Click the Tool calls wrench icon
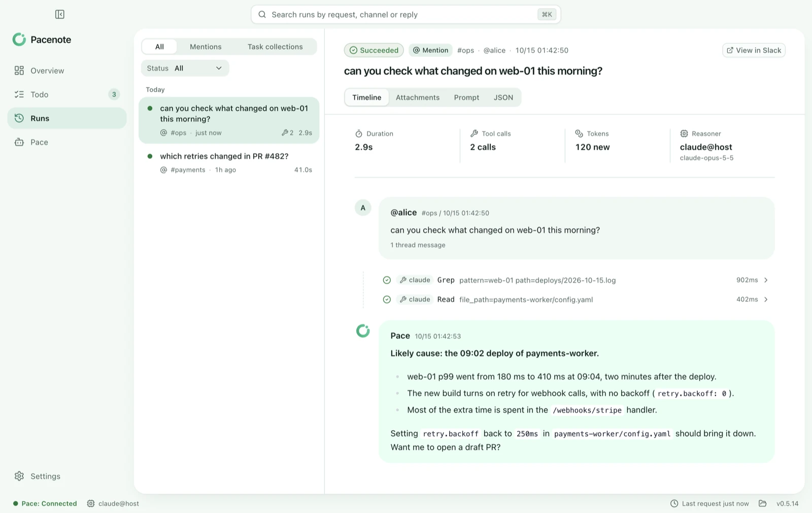 [474, 133]
